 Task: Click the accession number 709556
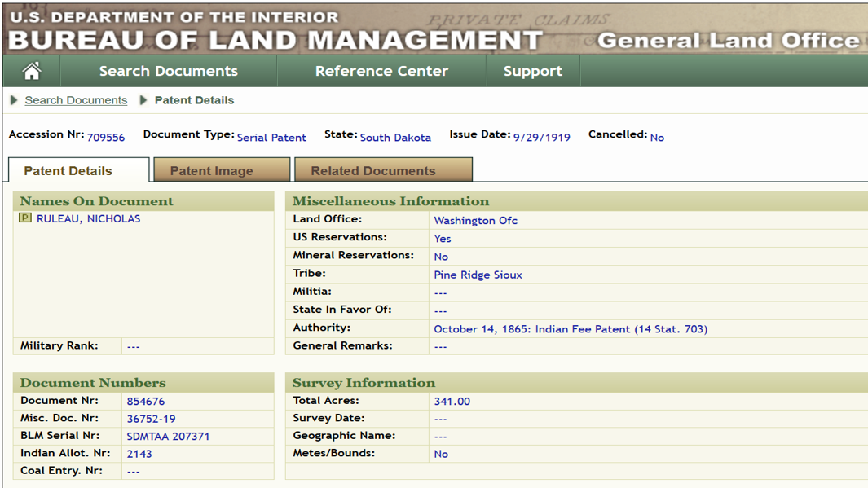pyautogui.click(x=106, y=137)
